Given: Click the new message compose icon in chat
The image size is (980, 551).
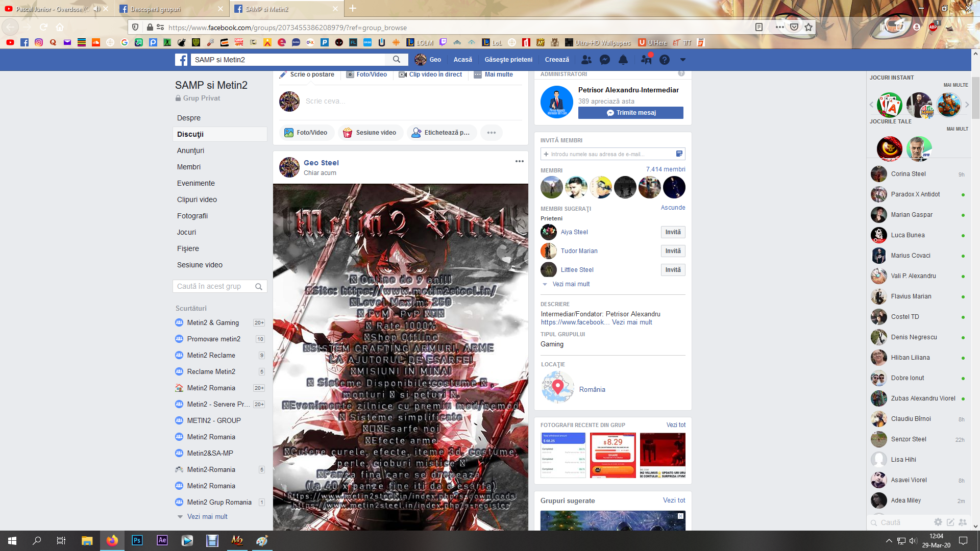Looking at the screenshot, I should (950, 522).
